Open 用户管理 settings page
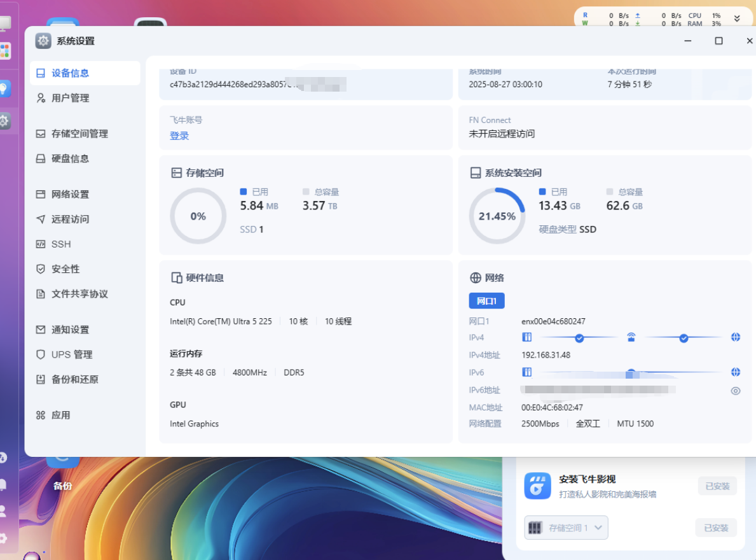The width and height of the screenshot is (756, 560). tap(85, 99)
